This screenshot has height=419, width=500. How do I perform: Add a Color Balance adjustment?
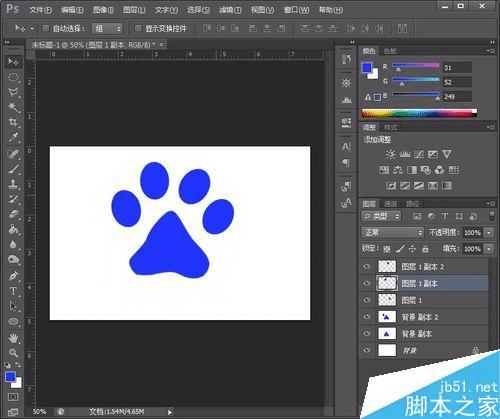click(x=398, y=170)
